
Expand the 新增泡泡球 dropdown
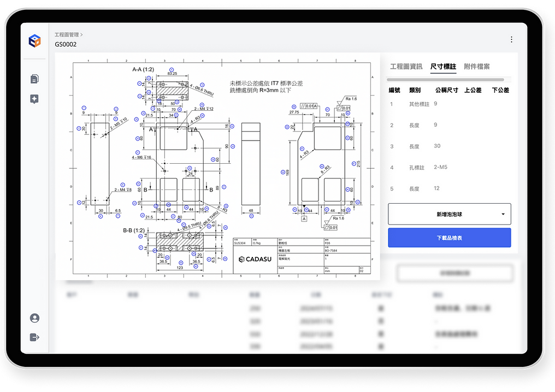click(x=450, y=214)
